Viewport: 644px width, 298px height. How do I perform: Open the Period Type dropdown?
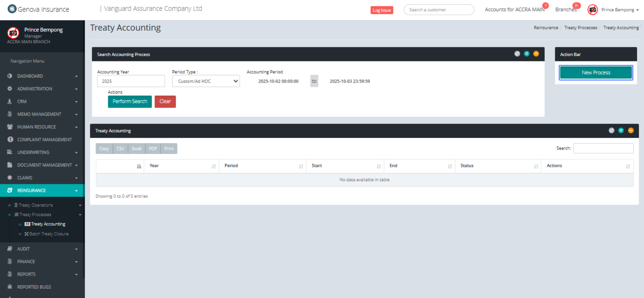coord(206,81)
